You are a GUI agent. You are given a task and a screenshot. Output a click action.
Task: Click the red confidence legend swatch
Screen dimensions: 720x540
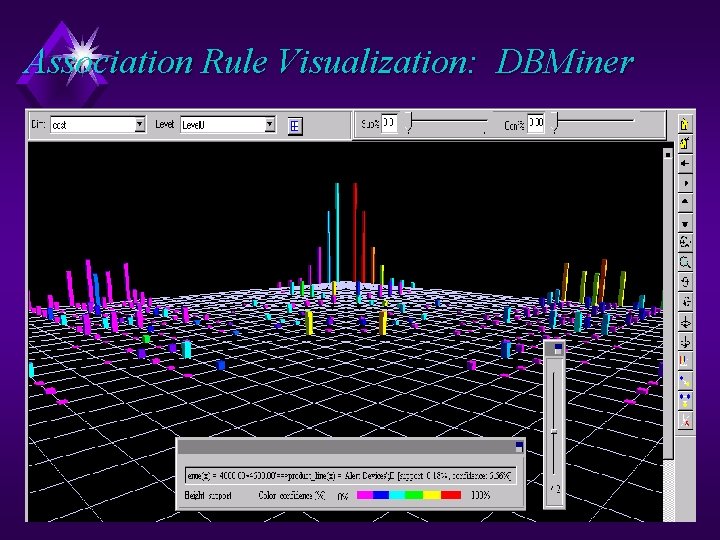tap(451, 495)
